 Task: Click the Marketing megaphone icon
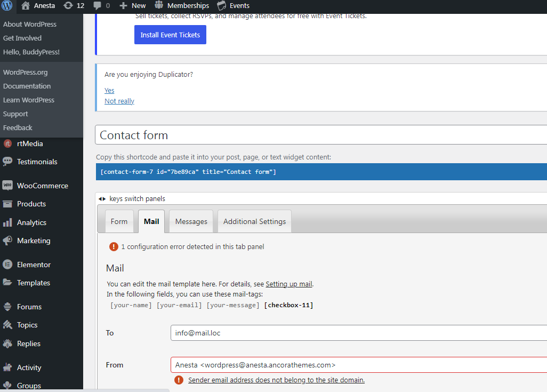point(7,241)
